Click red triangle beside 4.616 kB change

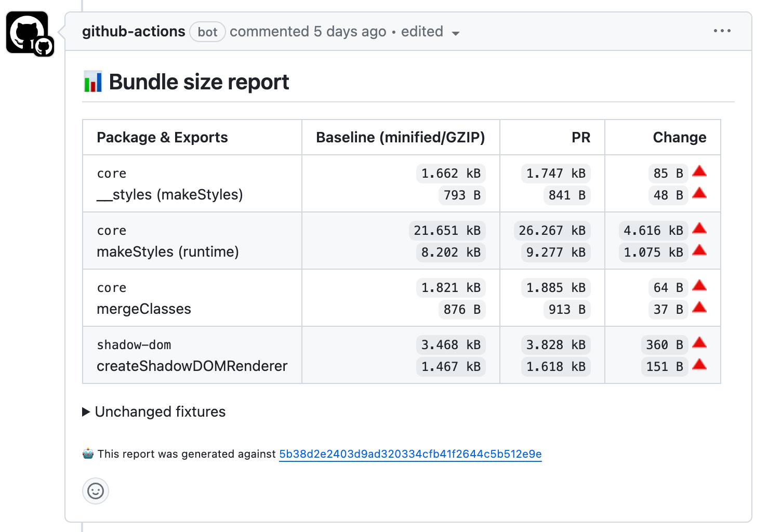[x=699, y=228]
